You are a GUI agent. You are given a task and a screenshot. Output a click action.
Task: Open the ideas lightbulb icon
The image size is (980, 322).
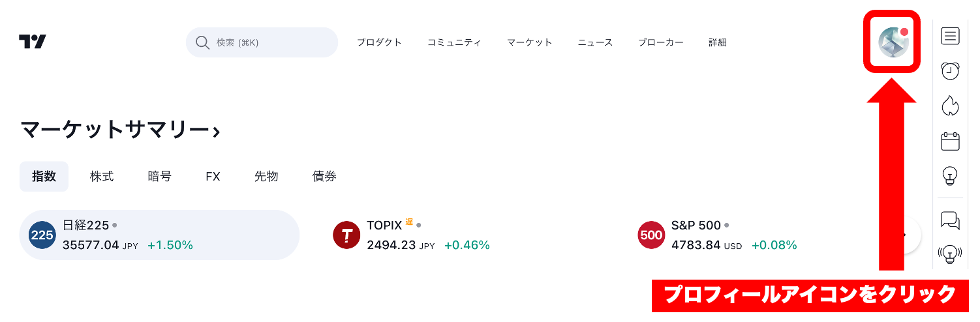950,175
